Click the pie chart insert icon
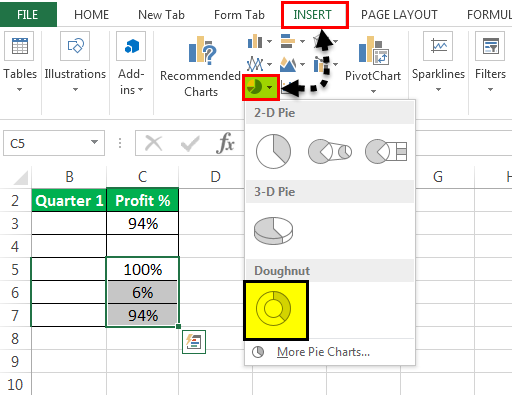Viewport: 512px width, 395px height. point(255,87)
